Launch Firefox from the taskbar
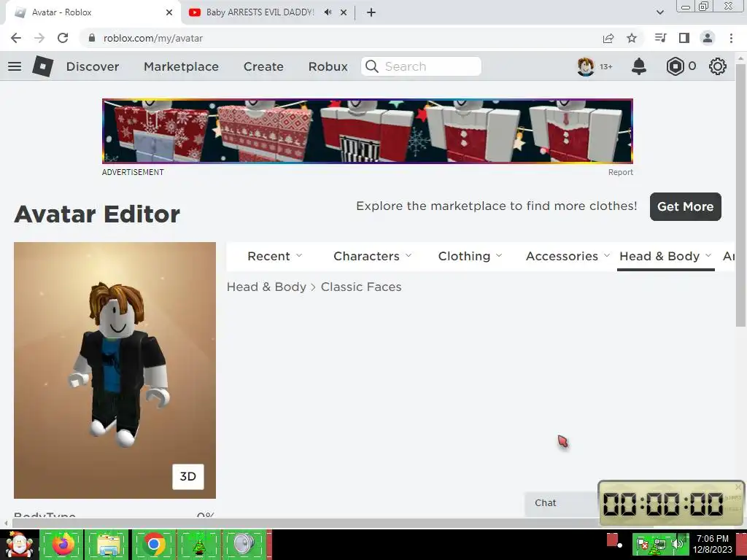This screenshot has height=560, width=747. pos(62,544)
